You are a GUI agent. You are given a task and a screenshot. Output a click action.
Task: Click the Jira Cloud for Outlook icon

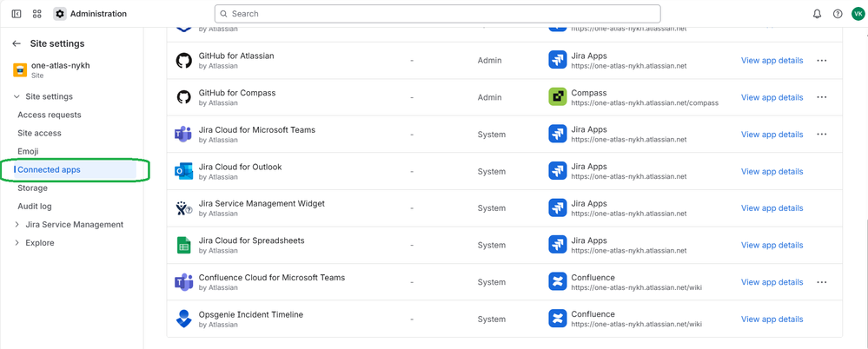[183, 171]
